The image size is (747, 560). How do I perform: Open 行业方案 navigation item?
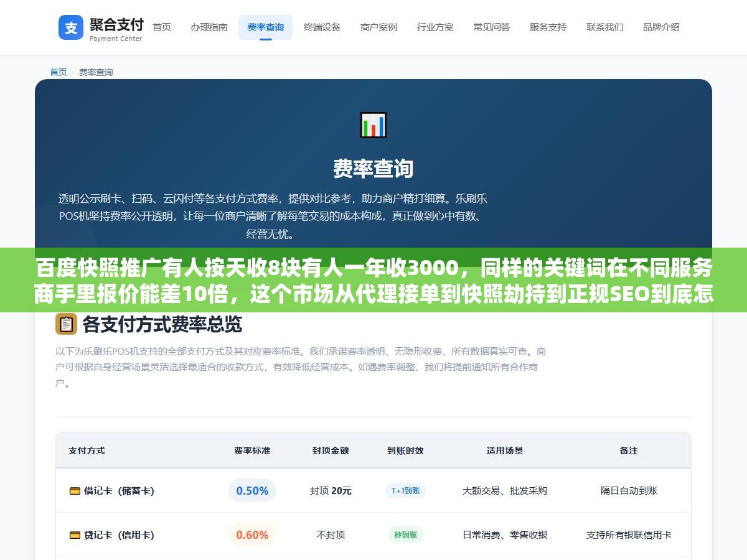tap(435, 27)
